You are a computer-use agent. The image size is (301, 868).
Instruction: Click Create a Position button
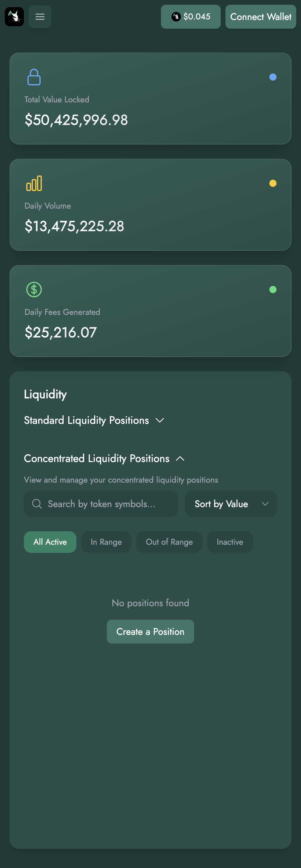coord(150,632)
